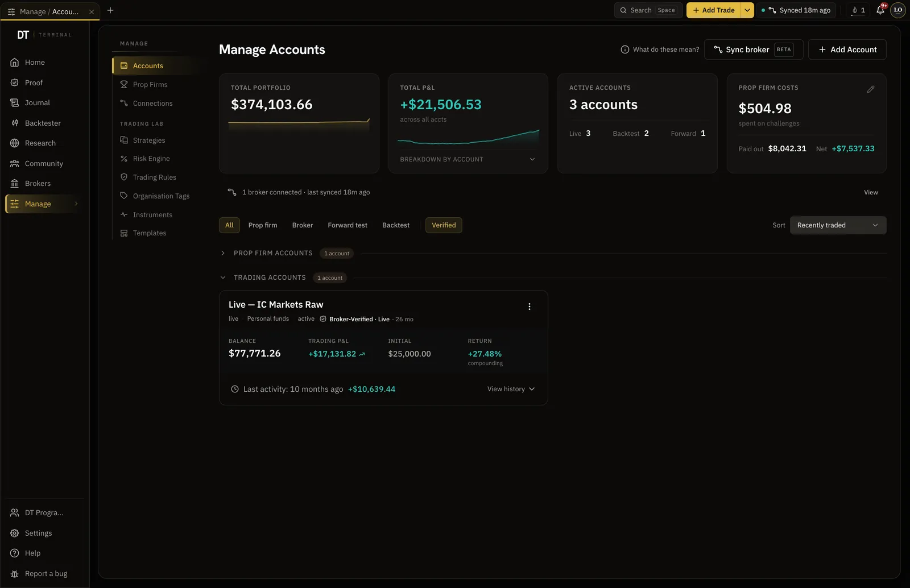This screenshot has height=588, width=910.
Task: Filter accounts by Prop firm
Action: click(263, 225)
